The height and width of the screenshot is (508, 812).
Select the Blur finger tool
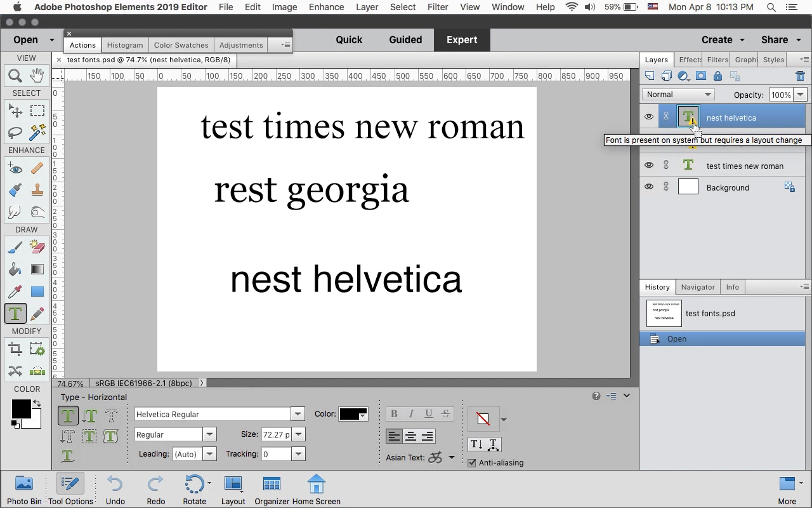[15, 211]
